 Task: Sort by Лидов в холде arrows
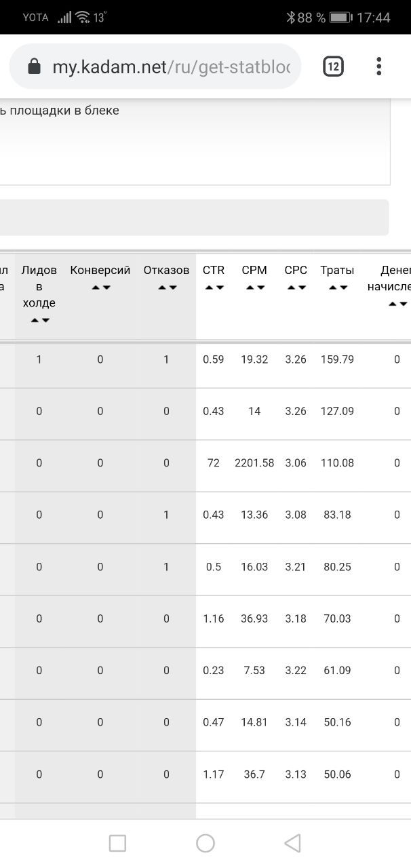click(39, 320)
